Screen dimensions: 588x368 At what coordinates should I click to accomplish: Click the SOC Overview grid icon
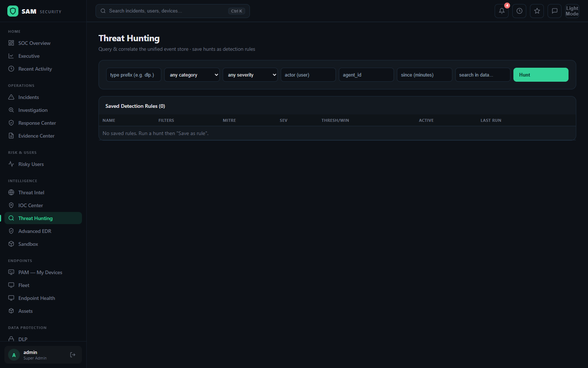pyautogui.click(x=11, y=43)
